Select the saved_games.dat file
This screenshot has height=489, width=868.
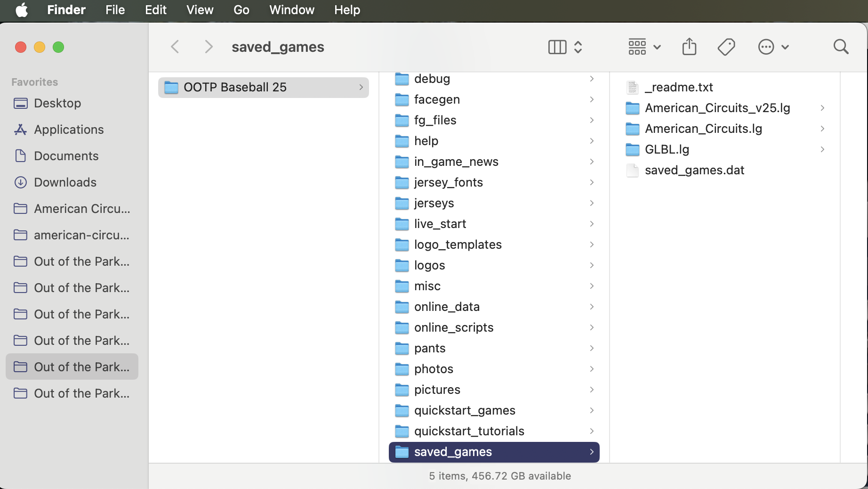point(725,170)
